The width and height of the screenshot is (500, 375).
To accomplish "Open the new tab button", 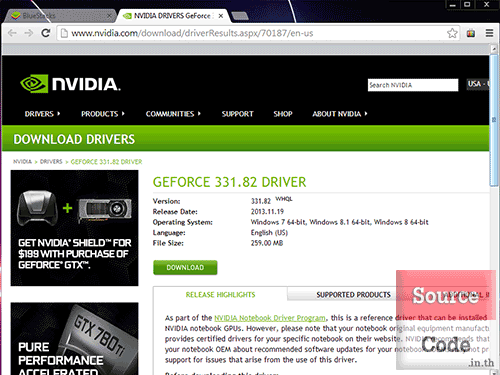I will coord(240,16).
